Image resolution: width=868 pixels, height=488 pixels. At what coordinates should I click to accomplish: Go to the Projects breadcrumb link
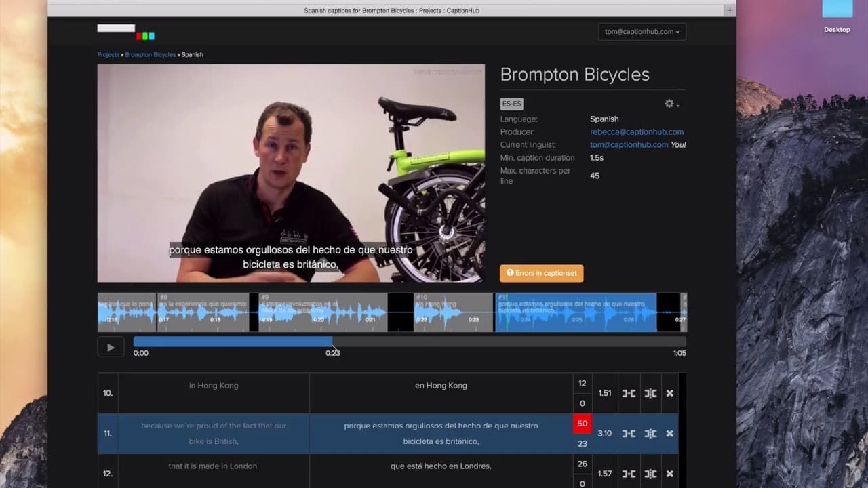click(108, 54)
